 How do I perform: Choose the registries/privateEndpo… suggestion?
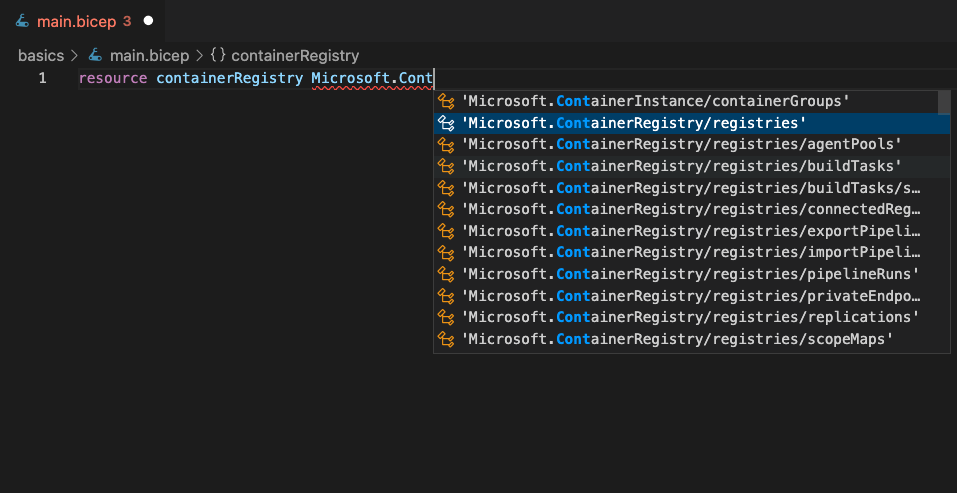pos(692,296)
